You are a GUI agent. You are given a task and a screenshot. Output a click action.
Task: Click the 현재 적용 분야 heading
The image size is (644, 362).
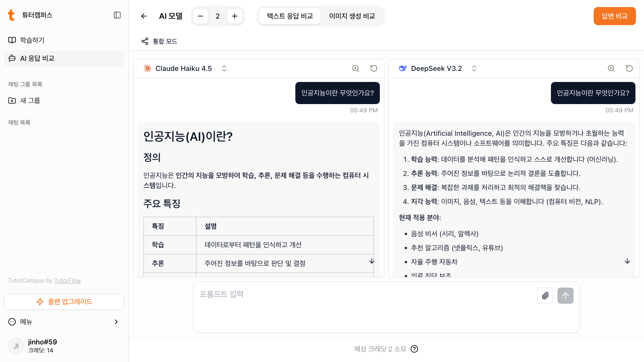pos(420,218)
